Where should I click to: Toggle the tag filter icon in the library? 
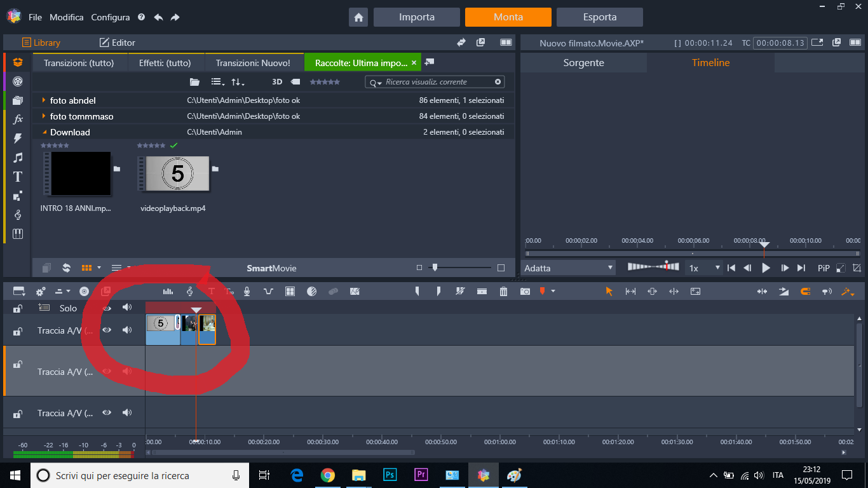(x=295, y=82)
